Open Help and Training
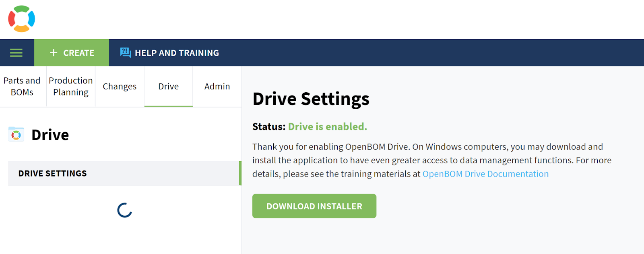This screenshot has height=254, width=644. (x=169, y=53)
